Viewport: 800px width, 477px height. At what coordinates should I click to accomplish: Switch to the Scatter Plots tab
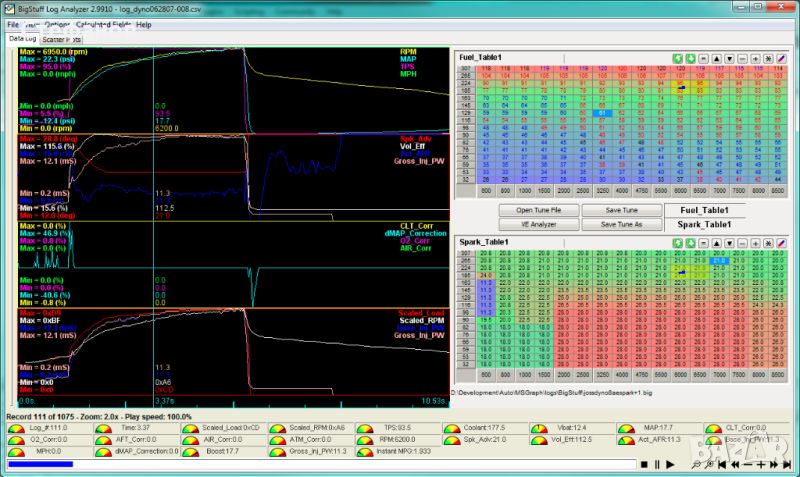(x=63, y=39)
